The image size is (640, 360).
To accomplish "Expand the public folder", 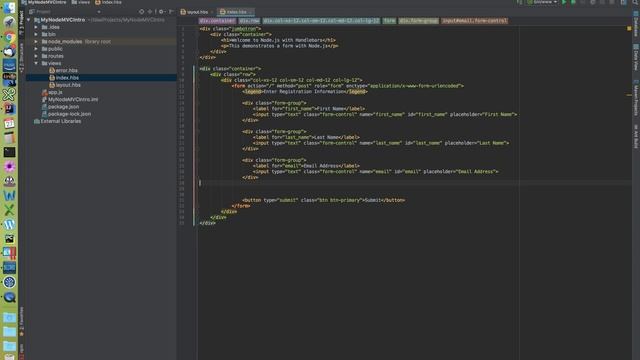I will click(x=36, y=49).
